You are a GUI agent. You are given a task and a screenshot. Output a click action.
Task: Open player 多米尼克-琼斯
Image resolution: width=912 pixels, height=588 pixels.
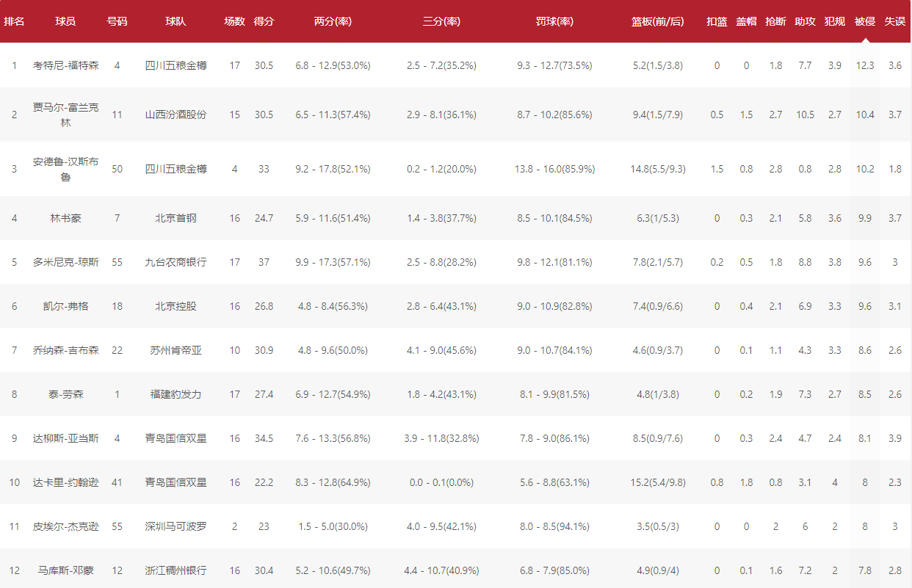[65, 262]
